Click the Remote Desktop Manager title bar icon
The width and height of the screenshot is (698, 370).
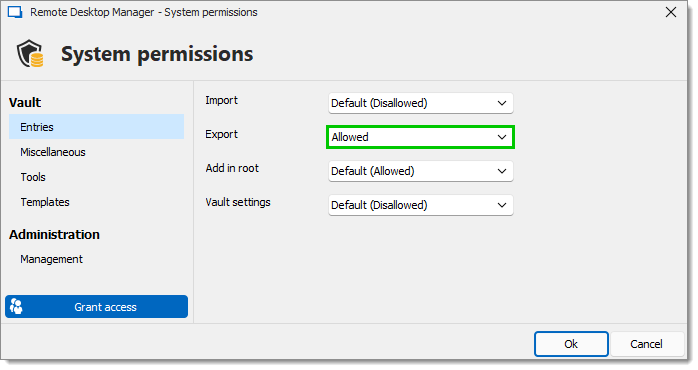coord(15,12)
